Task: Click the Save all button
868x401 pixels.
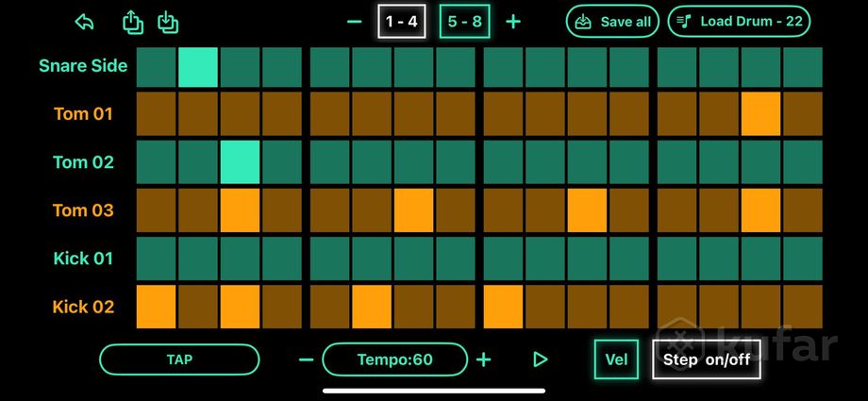Action: click(612, 22)
